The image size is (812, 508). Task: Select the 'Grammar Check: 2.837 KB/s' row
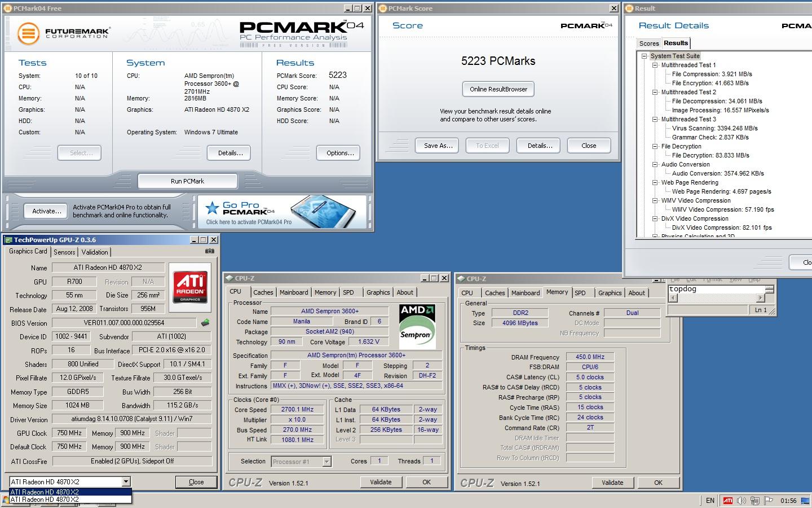point(710,137)
